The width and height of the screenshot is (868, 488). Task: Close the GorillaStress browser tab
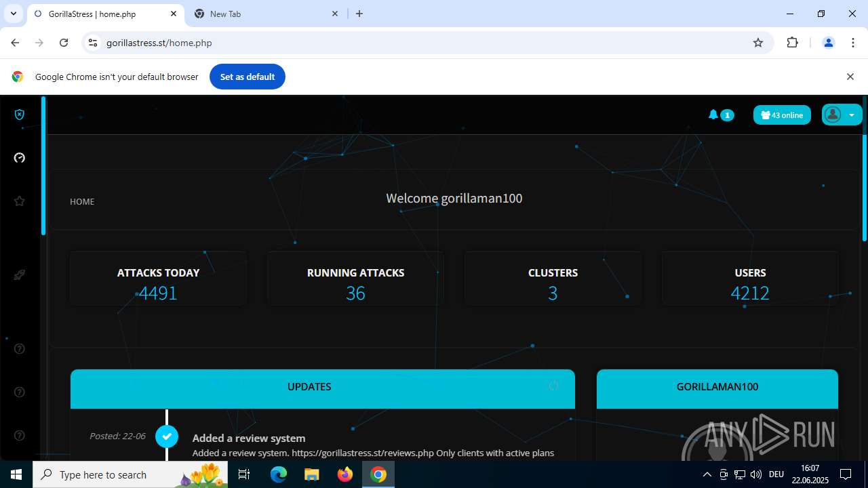click(x=174, y=14)
